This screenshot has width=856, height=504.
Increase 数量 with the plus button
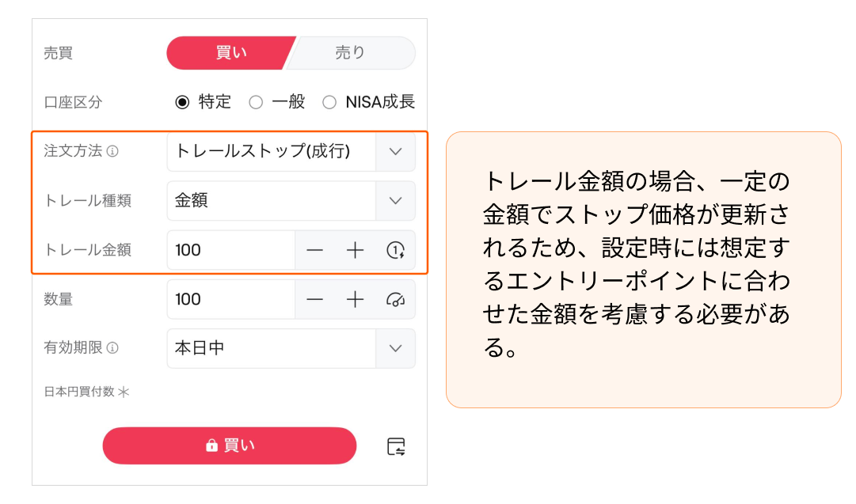[356, 299]
